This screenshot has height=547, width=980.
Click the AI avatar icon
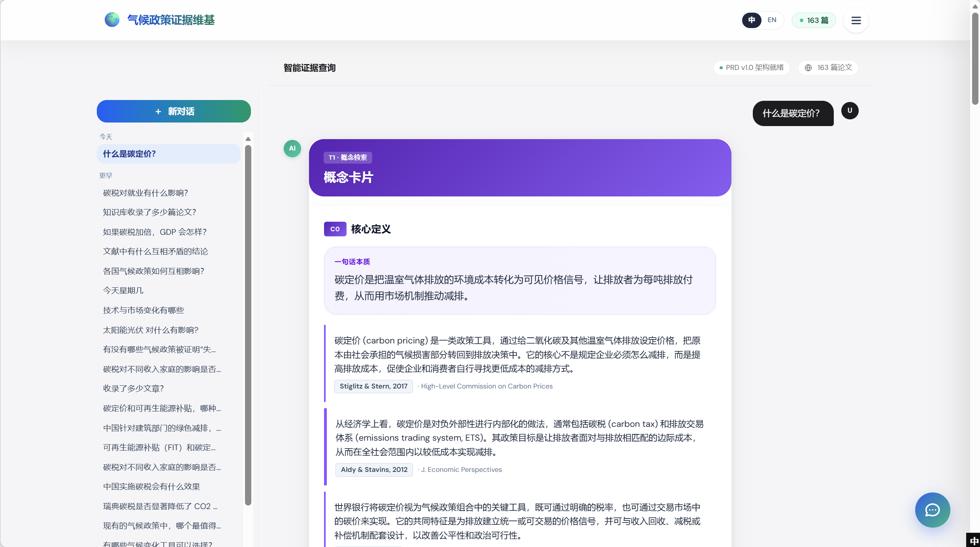(292, 149)
